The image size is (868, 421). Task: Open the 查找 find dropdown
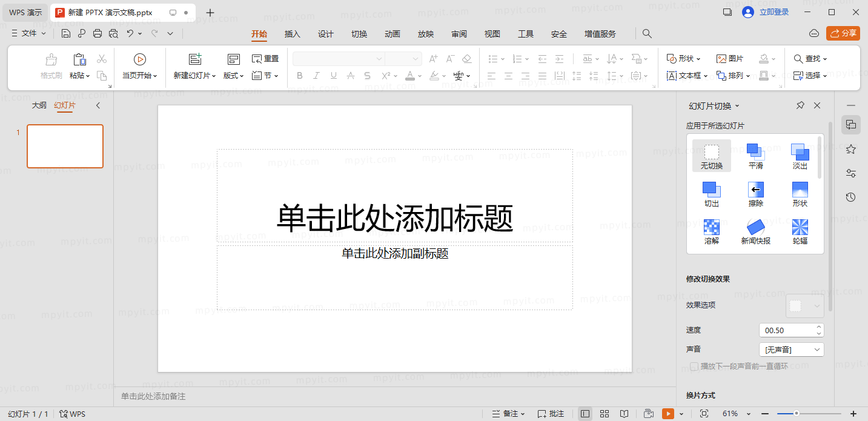click(810, 59)
